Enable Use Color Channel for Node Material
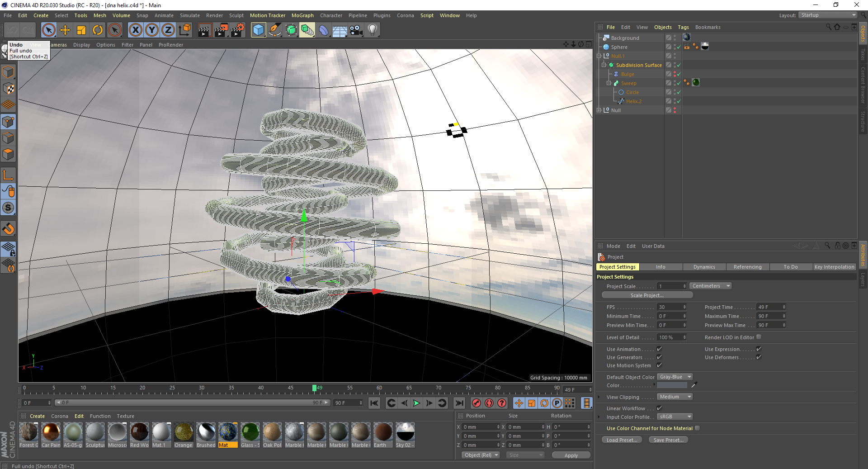 pos(697,428)
